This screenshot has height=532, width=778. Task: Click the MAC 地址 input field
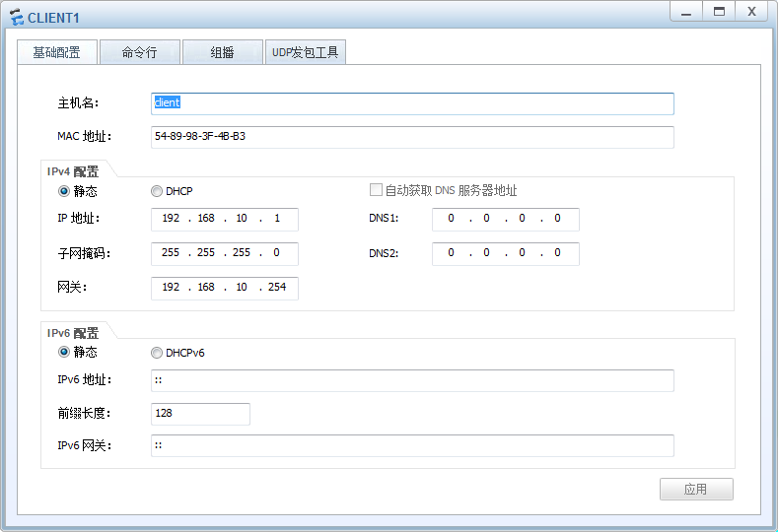pos(412,137)
